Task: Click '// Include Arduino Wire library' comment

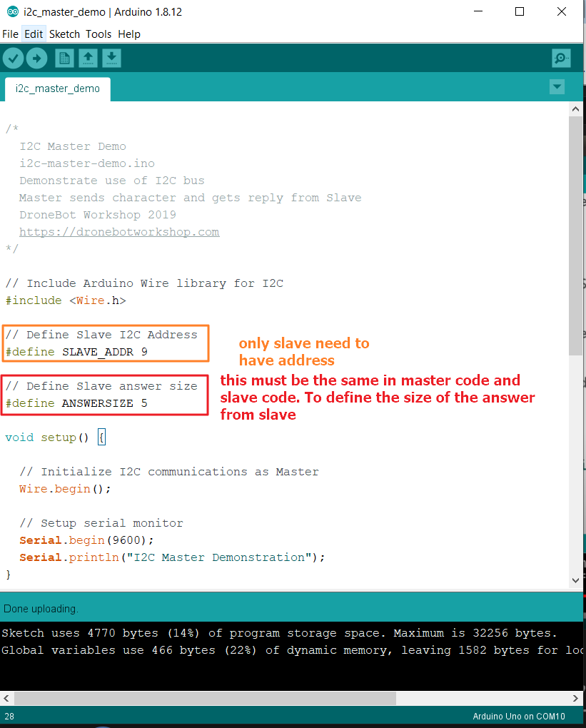Action: coord(144,283)
